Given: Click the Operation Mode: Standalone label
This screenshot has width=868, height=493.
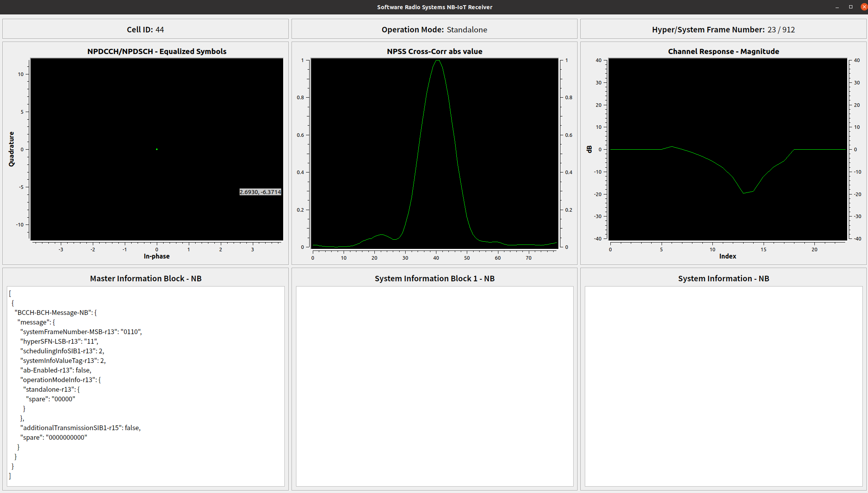Looking at the screenshot, I should point(434,30).
